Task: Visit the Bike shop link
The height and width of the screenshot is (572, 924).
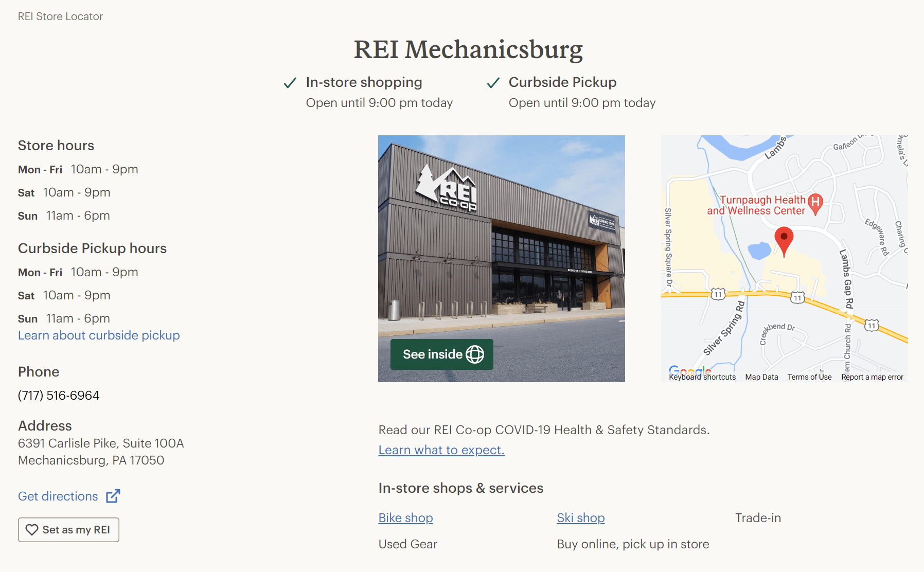Action: coord(405,517)
